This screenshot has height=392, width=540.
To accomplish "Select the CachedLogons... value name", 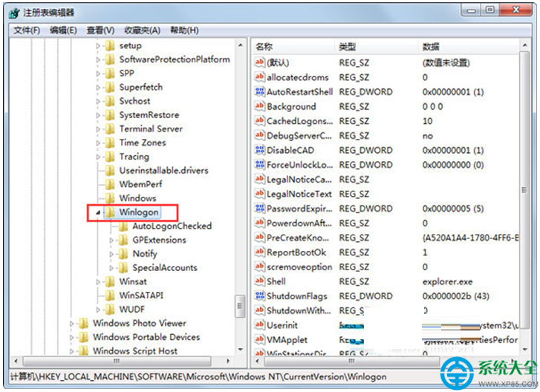I will pos(299,121).
